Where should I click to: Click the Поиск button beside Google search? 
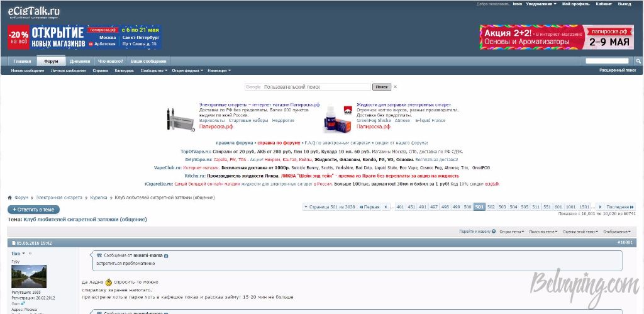[x=382, y=87]
